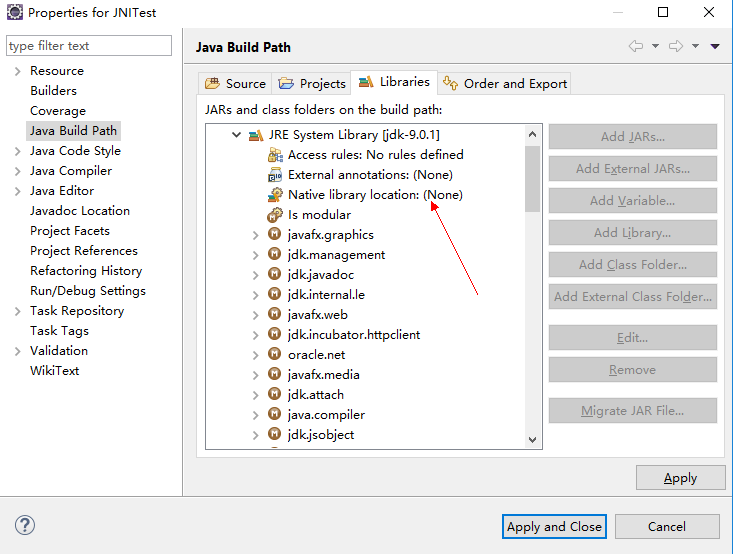Open the help question mark icon
Screen dimensions: 733x554
coord(25,525)
